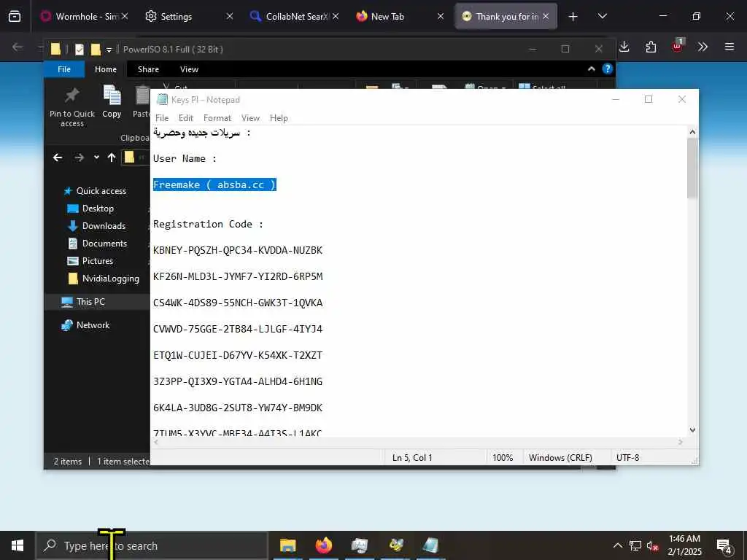
Task: Click key line CS4WK-4DS89-55NCH-GWK3T-1QVKA
Action: pyautogui.click(x=238, y=303)
